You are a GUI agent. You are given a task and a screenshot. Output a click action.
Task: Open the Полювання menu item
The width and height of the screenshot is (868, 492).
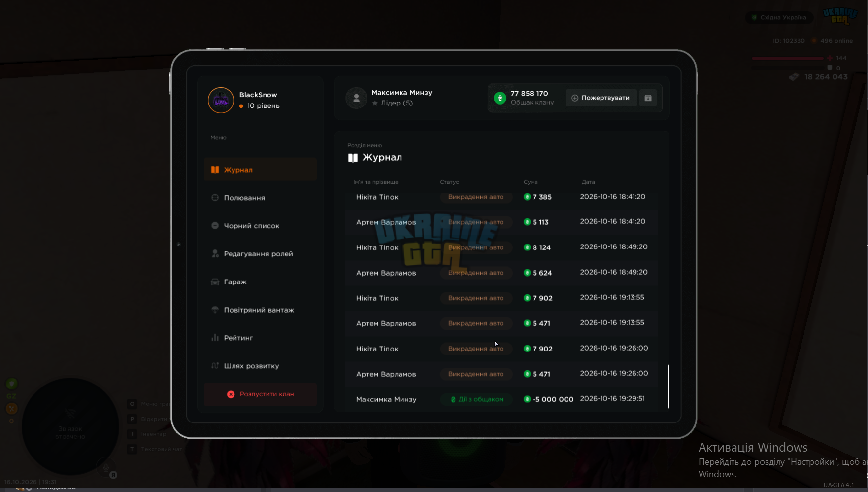[260, 198]
